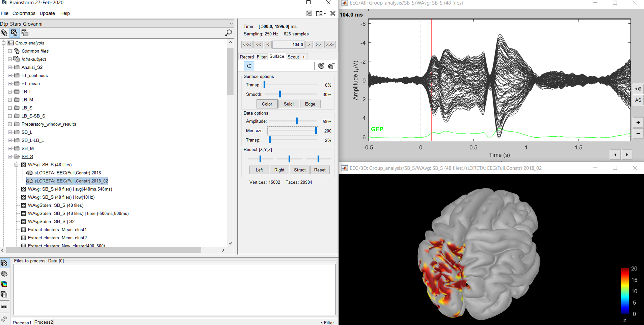This screenshot has height=325, width=644.
Task: Increase amplitude gain with plus button
Action: [x=638, y=122]
